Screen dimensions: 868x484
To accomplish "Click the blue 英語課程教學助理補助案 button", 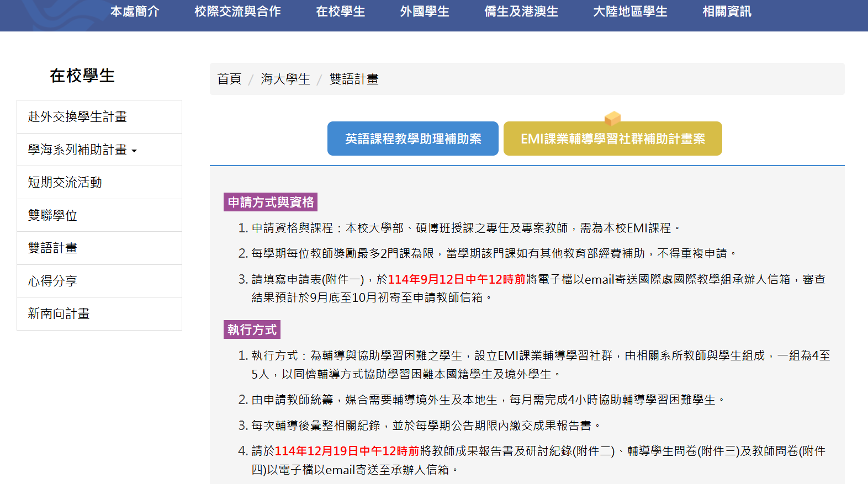I will pos(413,139).
